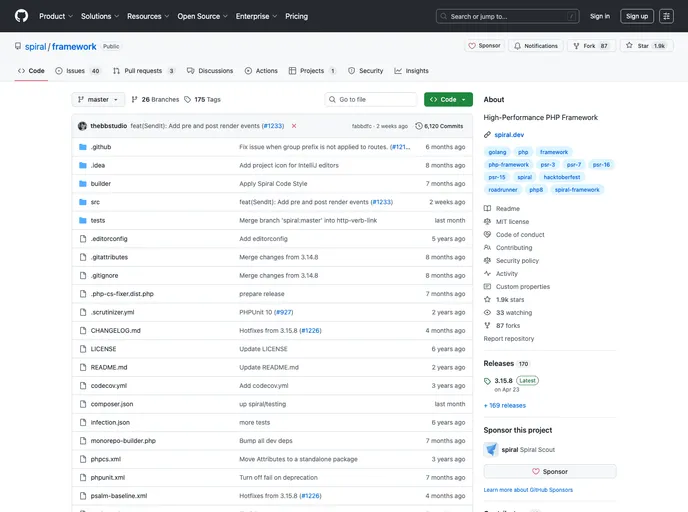Visit the spiral.dev website link
688x512 pixels.
tap(509, 135)
